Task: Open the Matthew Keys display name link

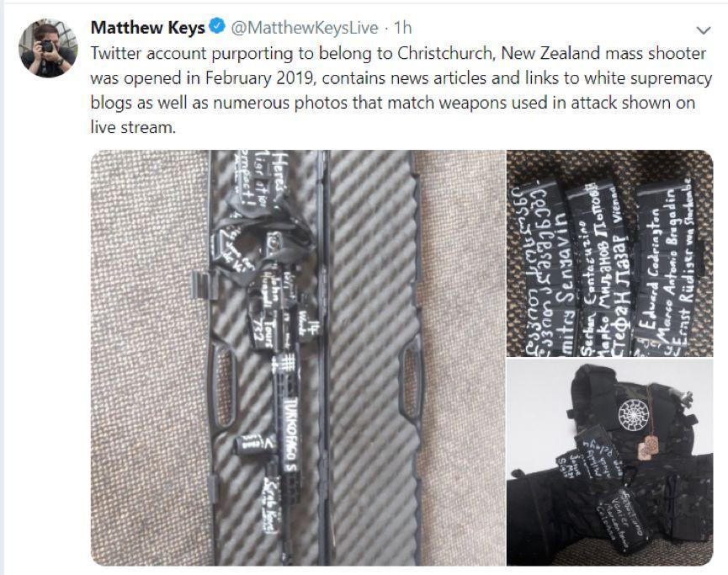Action: pyautogui.click(x=148, y=28)
